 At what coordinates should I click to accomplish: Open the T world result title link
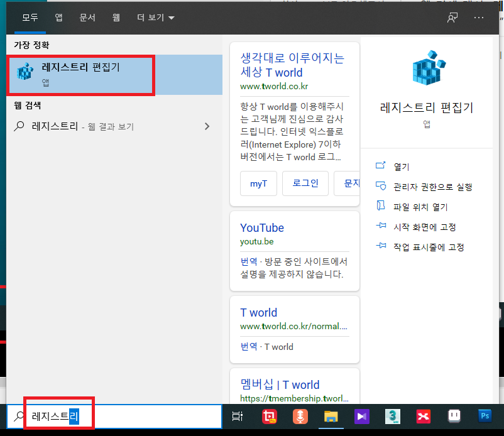[259, 313]
